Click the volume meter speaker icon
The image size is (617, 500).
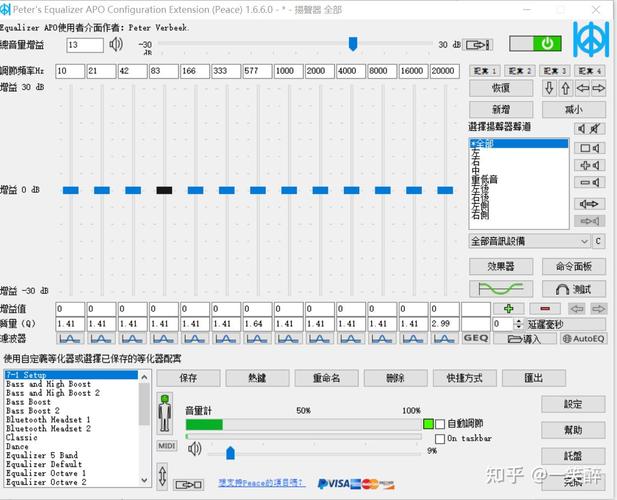[194, 448]
